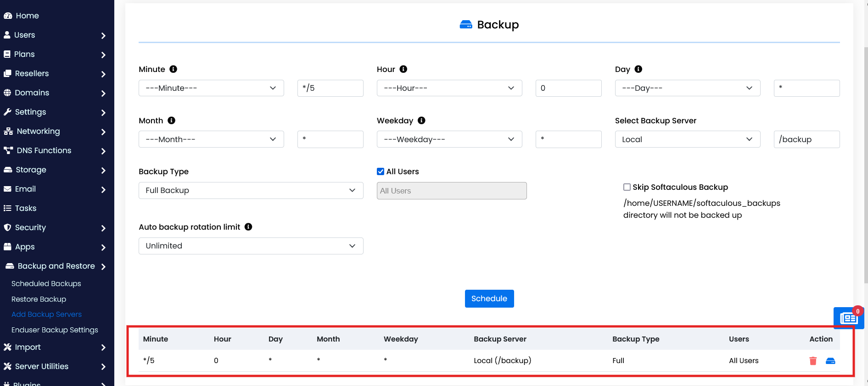Screen dimensions: 868x386
Task: Click the blue backup drive icon in Action column
Action: point(830,361)
